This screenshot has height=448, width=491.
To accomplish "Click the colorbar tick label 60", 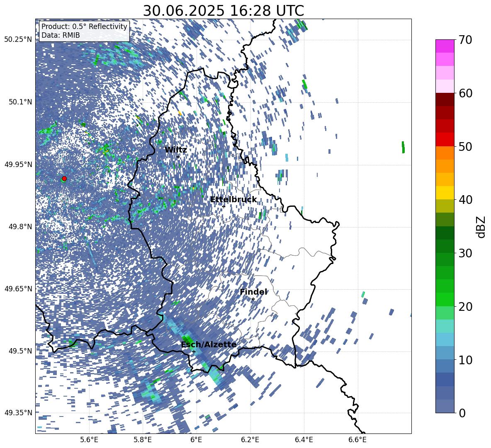I will tap(466, 93).
